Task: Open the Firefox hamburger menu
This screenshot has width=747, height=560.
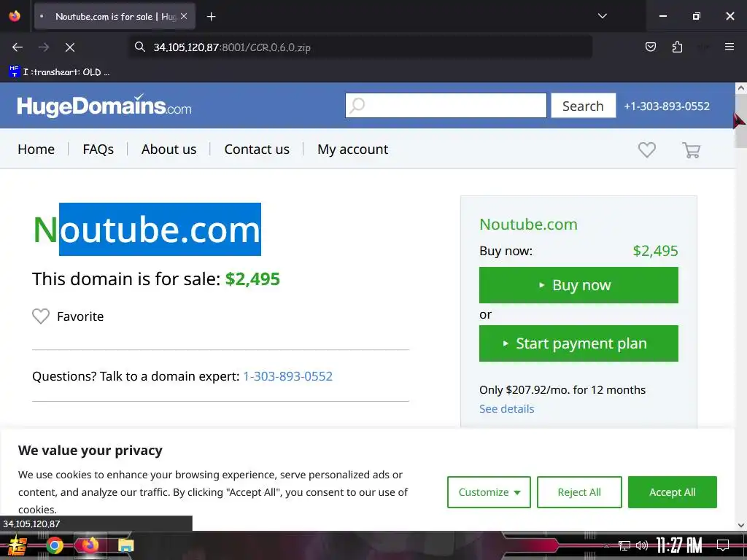Action: pyautogui.click(x=729, y=47)
